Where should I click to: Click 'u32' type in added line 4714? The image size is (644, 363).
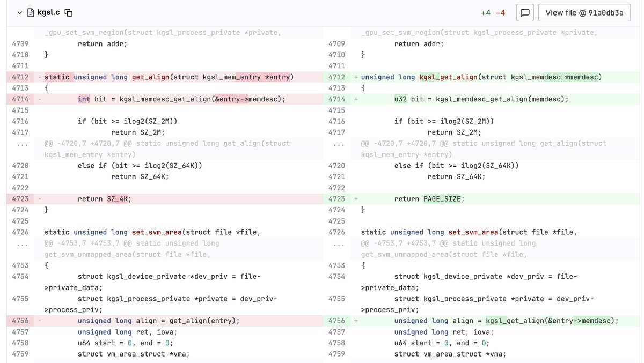(400, 99)
